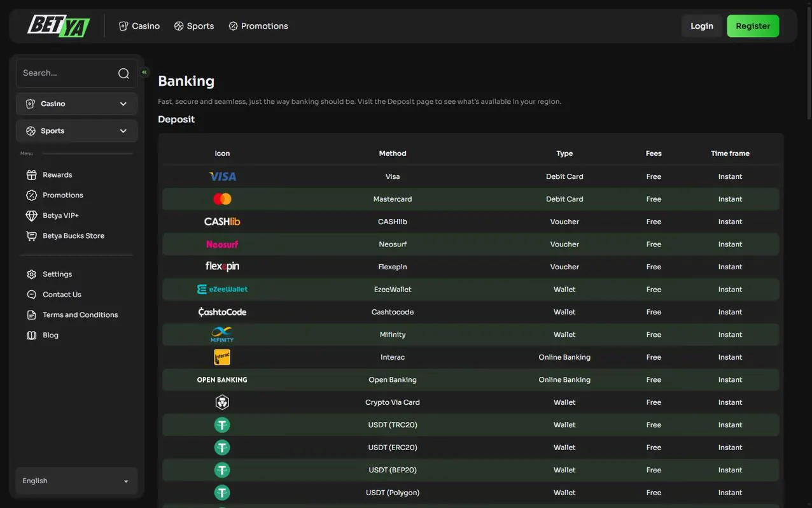812x508 pixels.
Task: Click Free fee in Flexepin row
Action: [x=654, y=267]
